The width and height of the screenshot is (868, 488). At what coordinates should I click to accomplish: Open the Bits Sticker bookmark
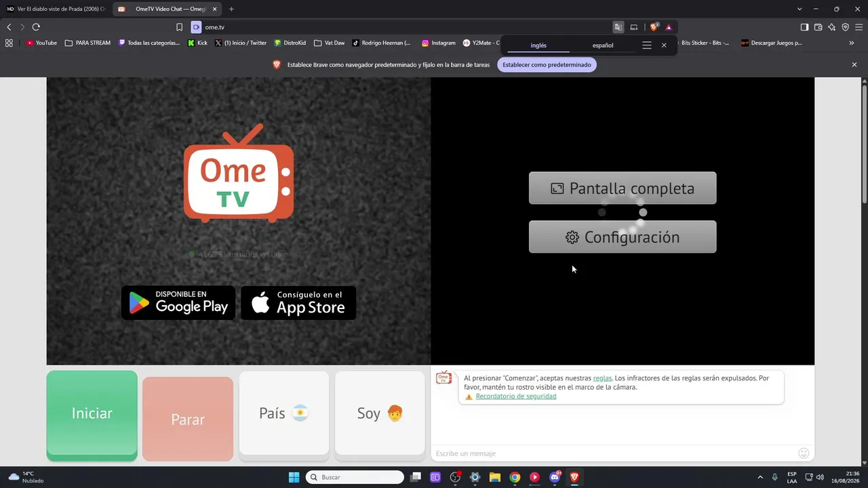pyautogui.click(x=704, y=43)
